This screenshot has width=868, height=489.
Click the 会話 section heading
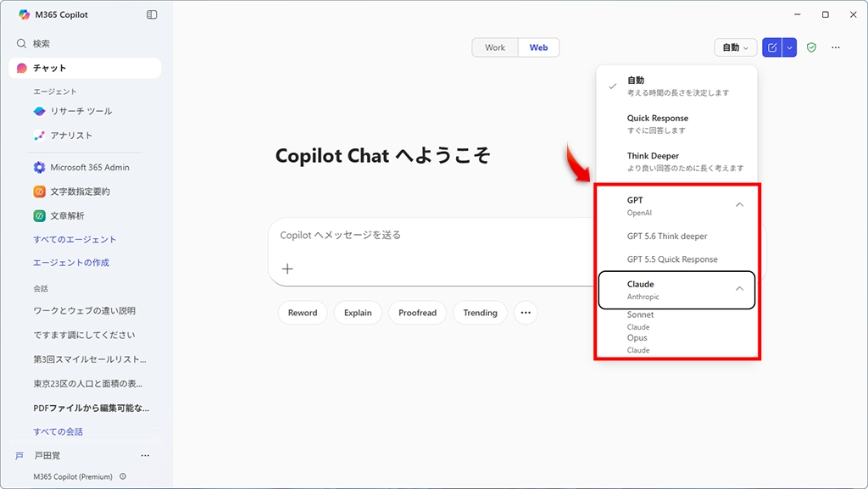41,288
